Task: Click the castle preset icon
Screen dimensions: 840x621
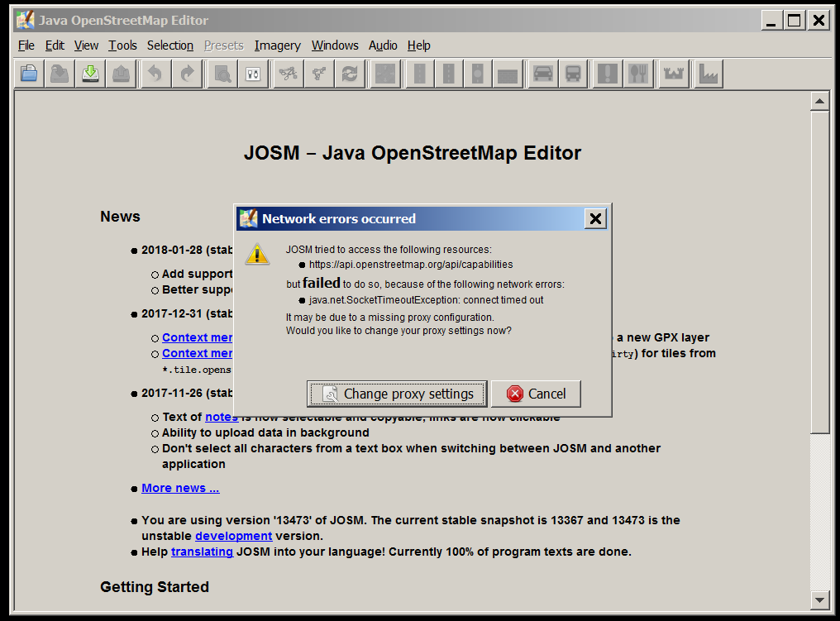Action: coord(674,74)
